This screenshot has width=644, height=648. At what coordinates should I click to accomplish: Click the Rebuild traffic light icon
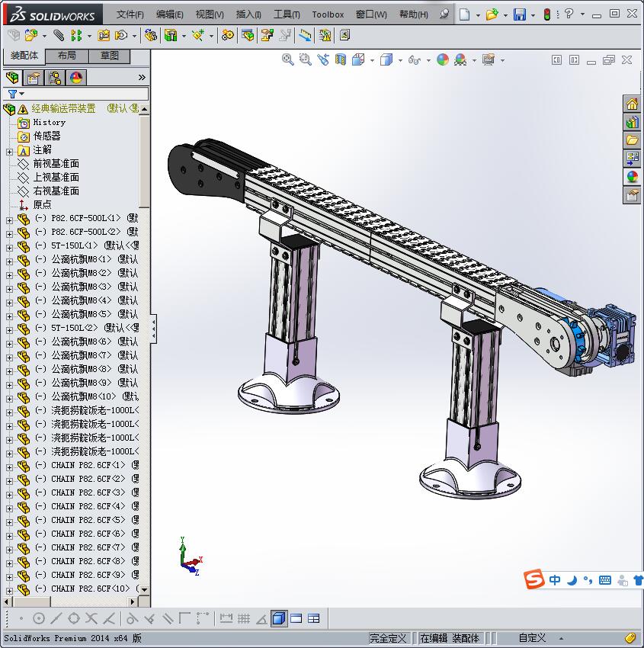pyautogui.click(x=547, y=14)
